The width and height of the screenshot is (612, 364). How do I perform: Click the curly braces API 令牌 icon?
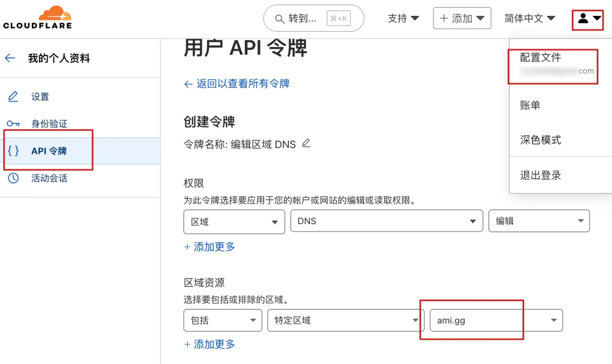13,151
